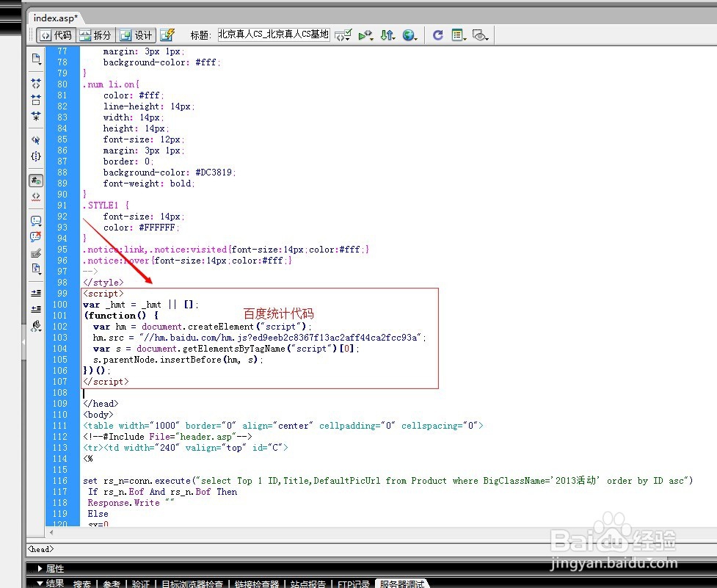
Task: Open Recent snippets icon
Action: 36,269
